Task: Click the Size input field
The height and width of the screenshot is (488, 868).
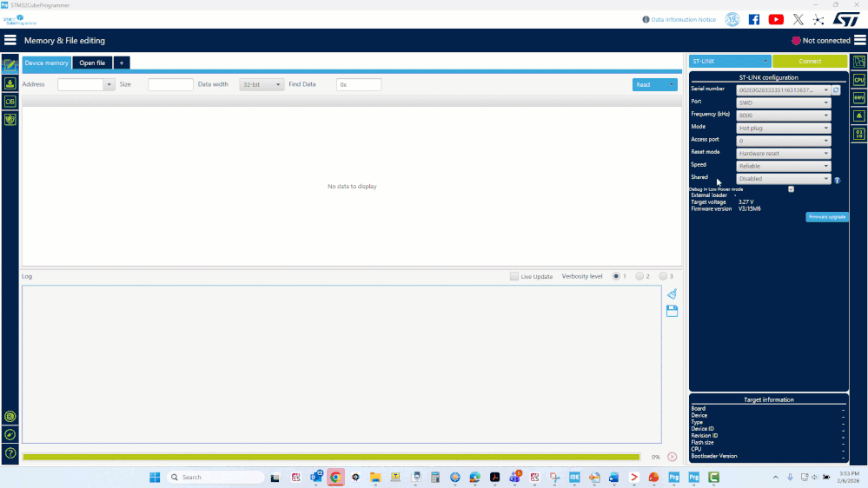Action: 170,84
